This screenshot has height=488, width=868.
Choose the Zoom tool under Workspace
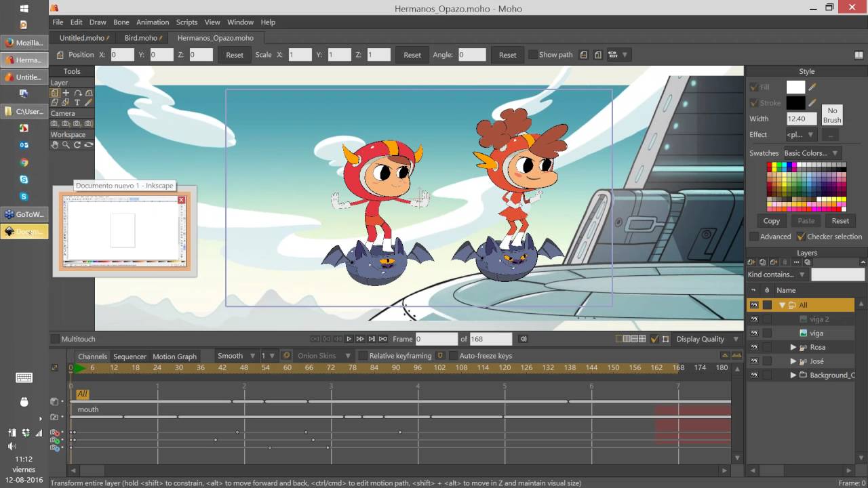[65, 144]
